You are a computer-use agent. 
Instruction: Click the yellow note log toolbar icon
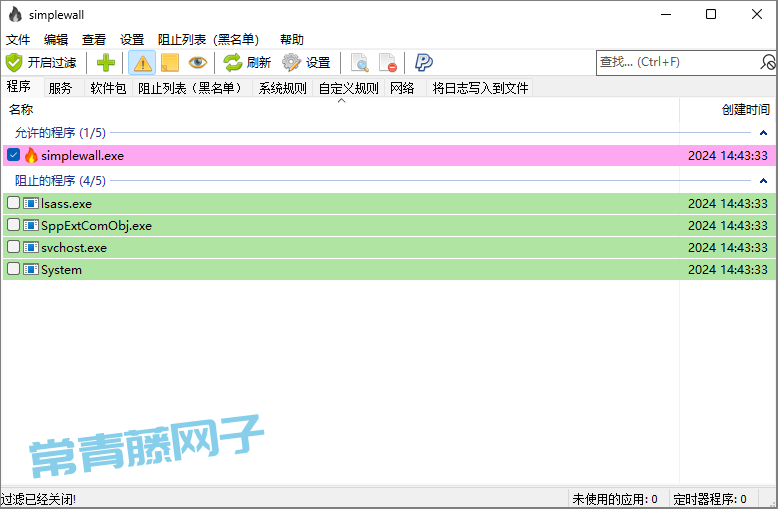(170, 62)
